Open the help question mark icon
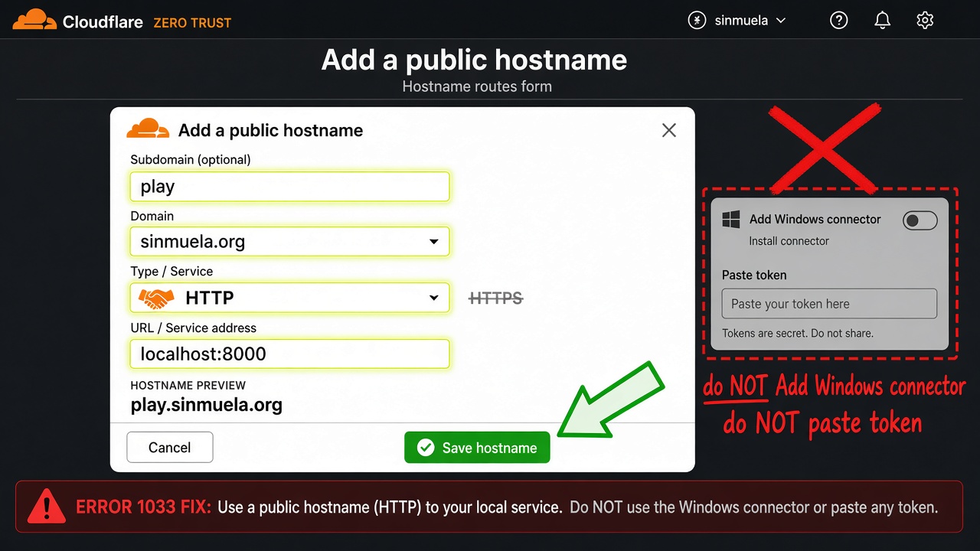 pos(839,21)
